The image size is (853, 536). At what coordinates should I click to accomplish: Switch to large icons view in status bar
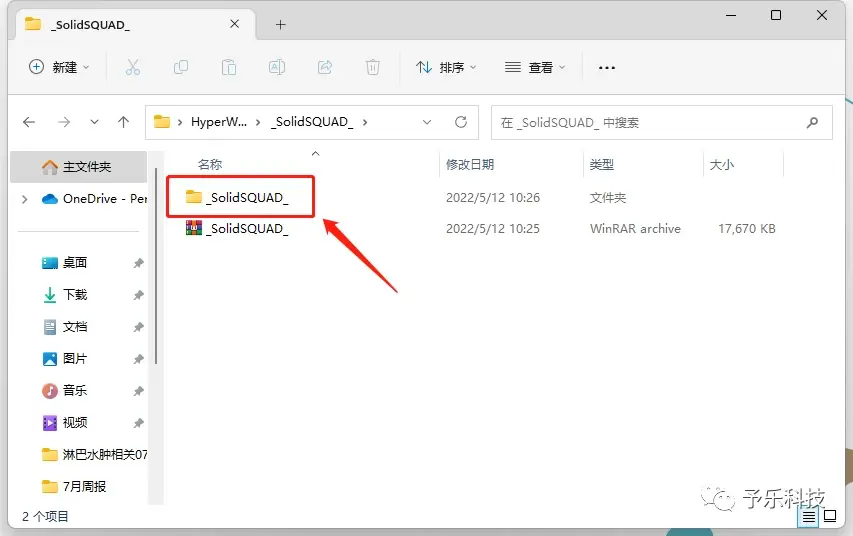point(830,516)
